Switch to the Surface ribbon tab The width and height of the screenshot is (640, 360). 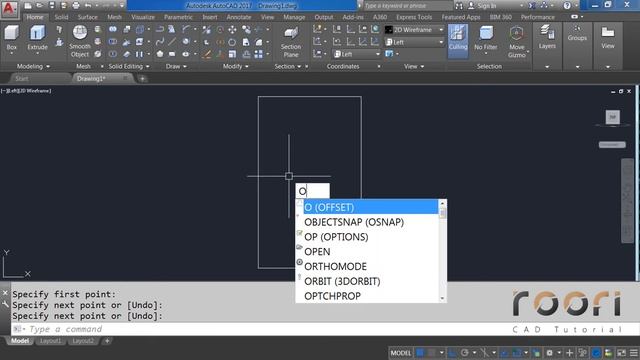[x=87, y=17]
